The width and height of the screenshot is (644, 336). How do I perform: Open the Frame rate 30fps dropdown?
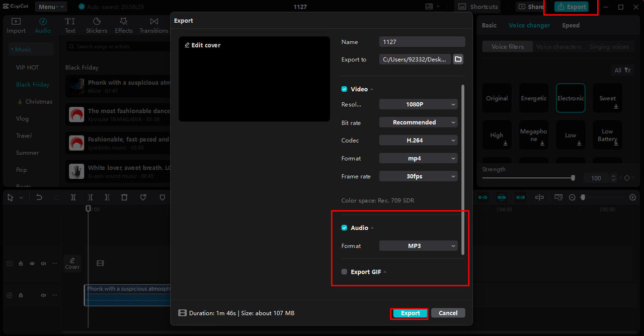tap(418, 176)
